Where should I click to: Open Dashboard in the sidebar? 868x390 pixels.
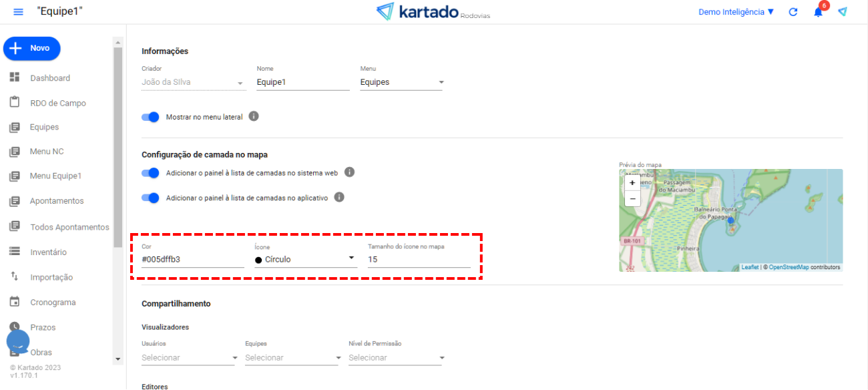coord(49,78)
